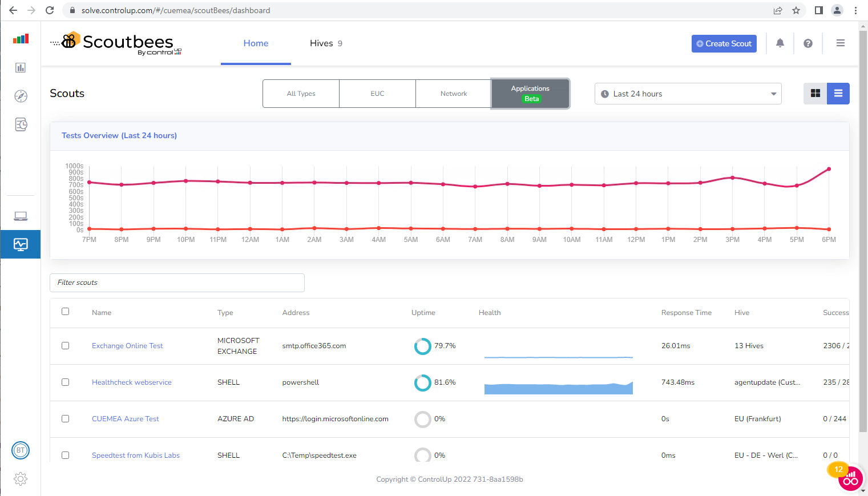This screenshot has width=868, height=496.
Task: Click the laptop devices icon in sidebar
Action: point(21,216)
